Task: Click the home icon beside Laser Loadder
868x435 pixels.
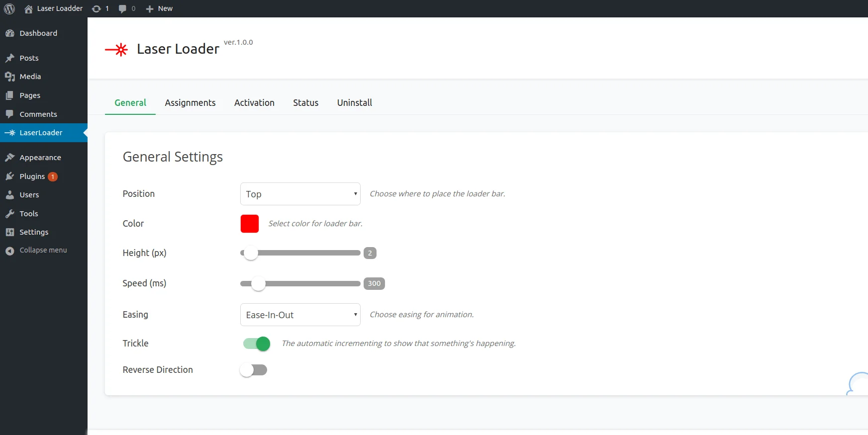Action: [28, 9]
